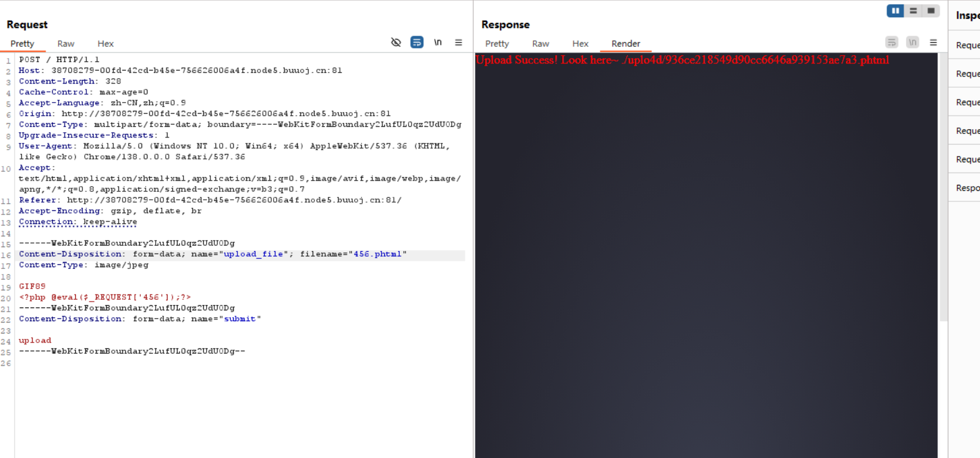
Task: Click the filename value "456.phtml"
Action: pyautogui.click(x=377, y=254)
